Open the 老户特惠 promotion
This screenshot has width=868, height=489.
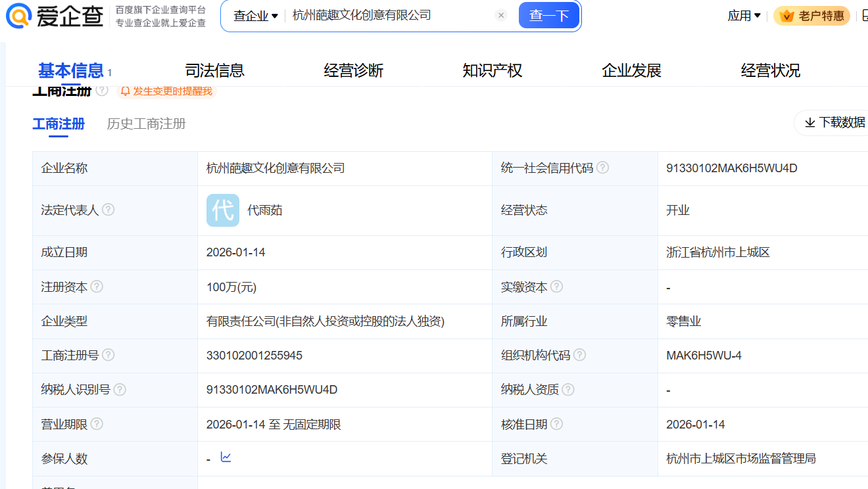point(812,16)
